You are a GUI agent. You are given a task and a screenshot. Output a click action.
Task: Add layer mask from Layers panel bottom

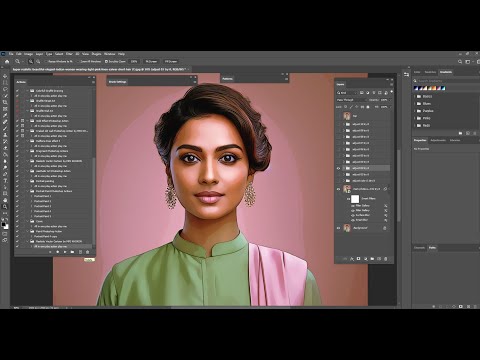tap(358, 259)
